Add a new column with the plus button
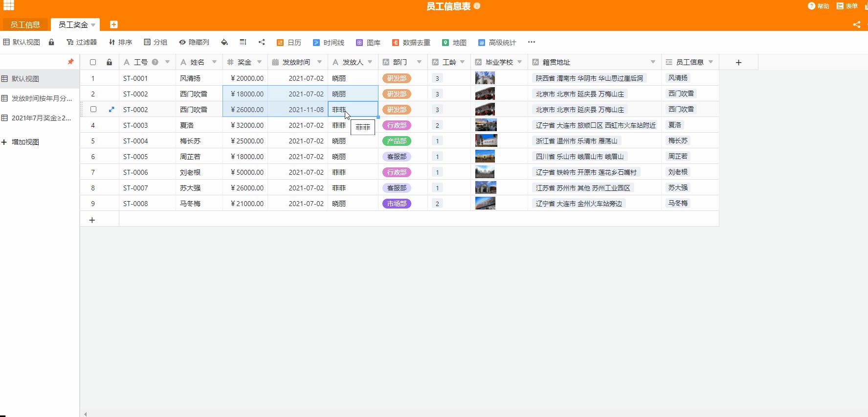The width and height of the screenshot is (868, 417). [738, 62]
